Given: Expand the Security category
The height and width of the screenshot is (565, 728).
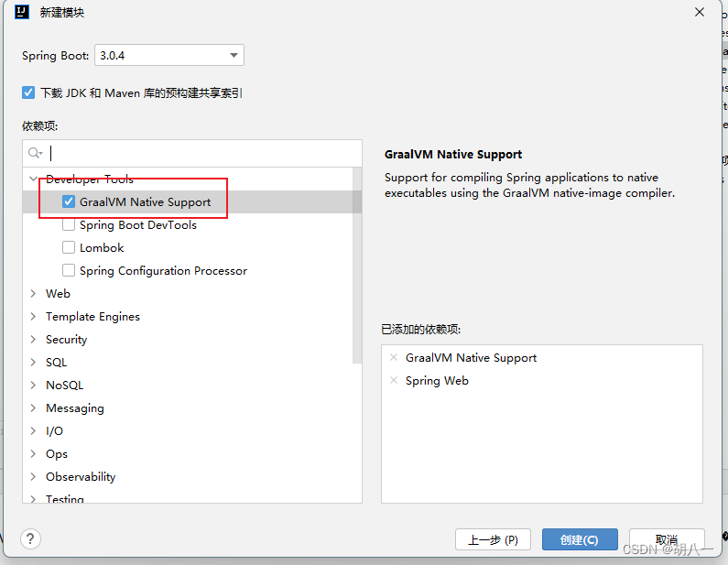Looking at the screenshot, I should (x=34, y=340).
